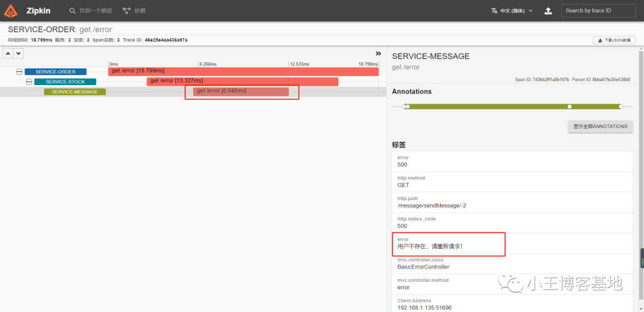644x312 pixels.
Task: Click the Client Address value 192.168.1.135:51696
Action: pyautogui.click(x=425, y=307)
